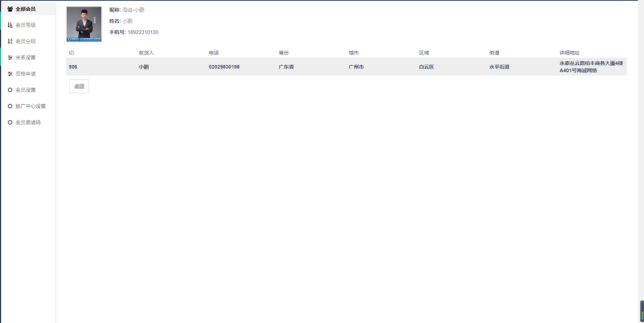Click the name value 小鹏 in profile
This screenshot has height=323, width=644.
pyautogui.click(x=127, y=21)
